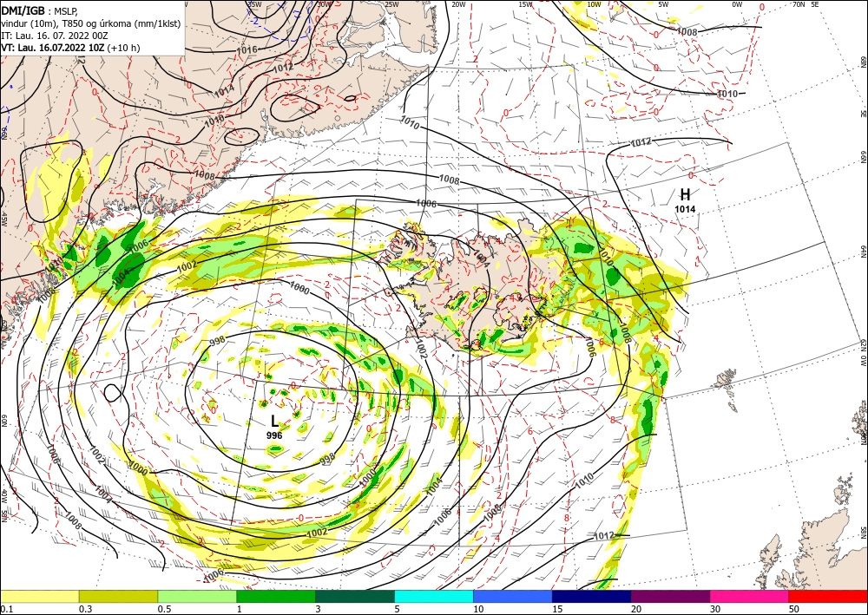
Task: Click the olive 0.3–0.5 legend color band
Action: [118, 596]
